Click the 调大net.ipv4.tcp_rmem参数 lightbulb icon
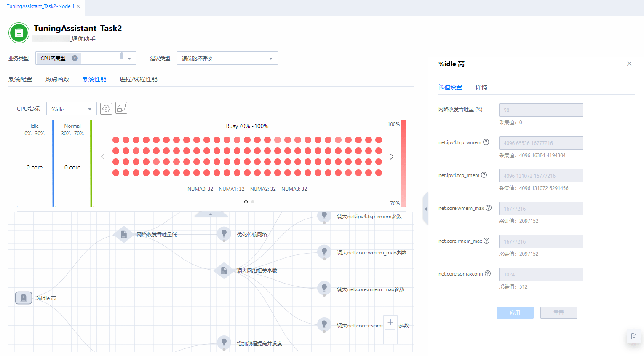This screenshot has height=356, width=644. point(324,216)
